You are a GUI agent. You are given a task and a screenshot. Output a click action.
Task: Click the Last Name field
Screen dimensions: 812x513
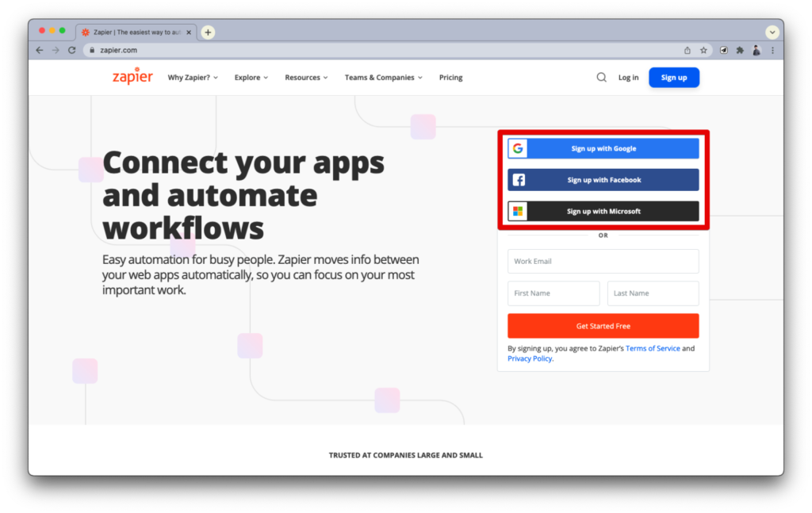point(653,293)
